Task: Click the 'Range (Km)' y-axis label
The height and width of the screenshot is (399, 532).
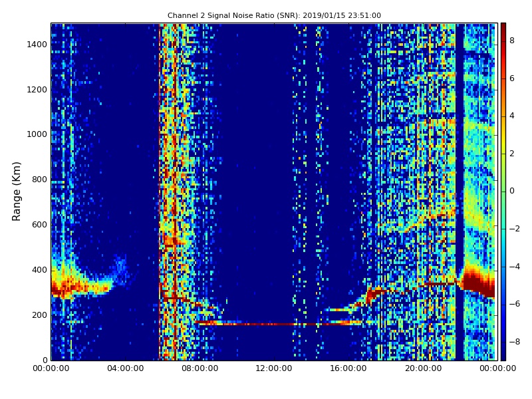Action: click(16, 192)
